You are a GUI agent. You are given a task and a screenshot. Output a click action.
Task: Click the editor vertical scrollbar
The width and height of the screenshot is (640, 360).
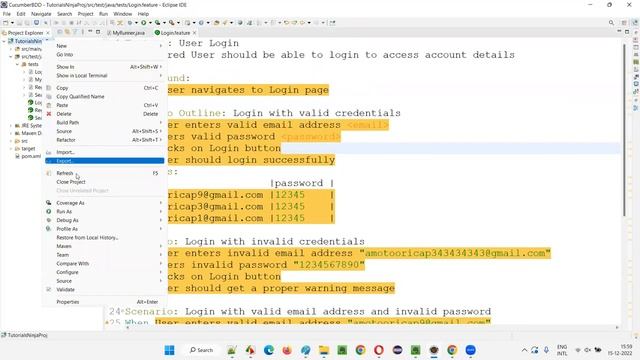point(624,131)
